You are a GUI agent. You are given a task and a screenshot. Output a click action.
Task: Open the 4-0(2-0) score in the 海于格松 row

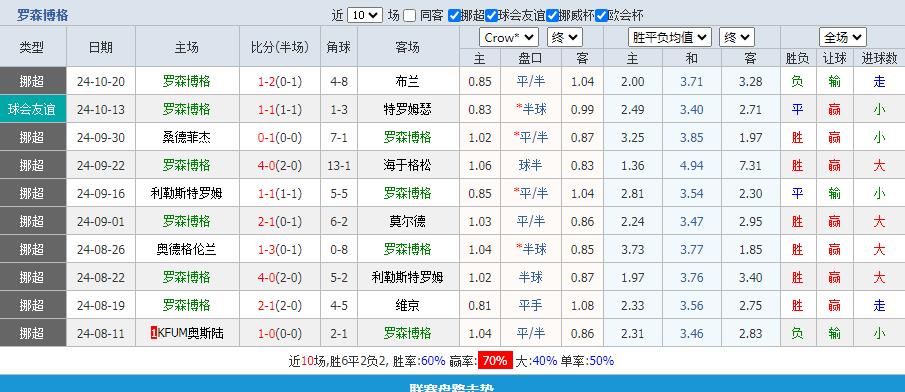279,166
